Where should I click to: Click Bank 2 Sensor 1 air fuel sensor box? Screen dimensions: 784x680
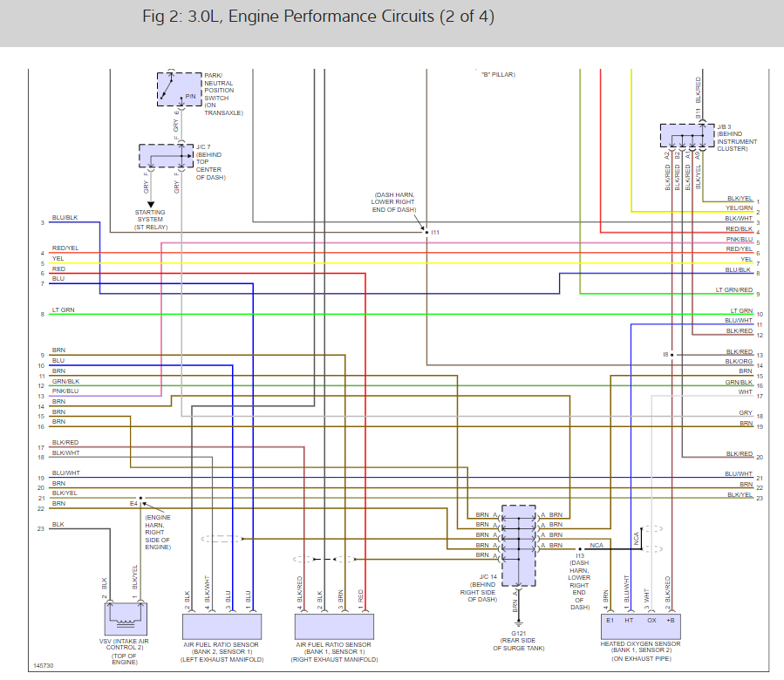222,626
